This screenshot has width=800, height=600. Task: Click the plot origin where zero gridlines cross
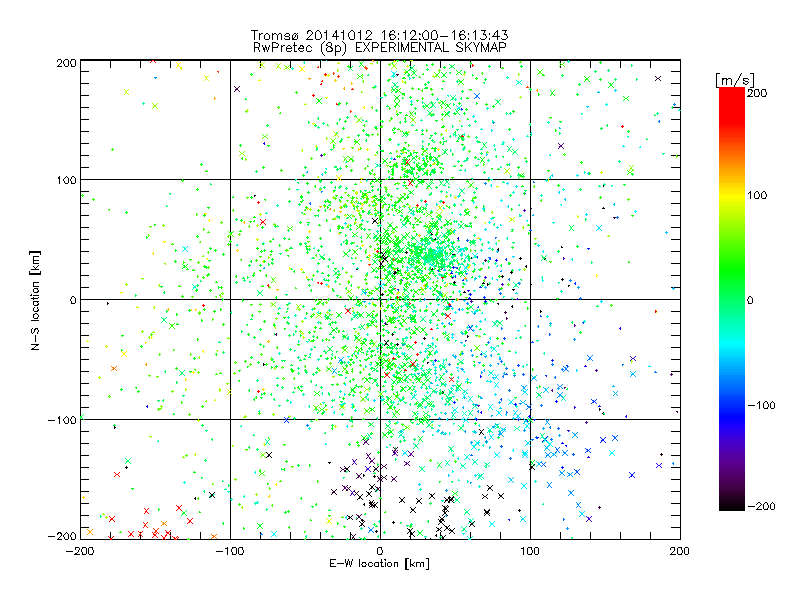coord(380,299)
